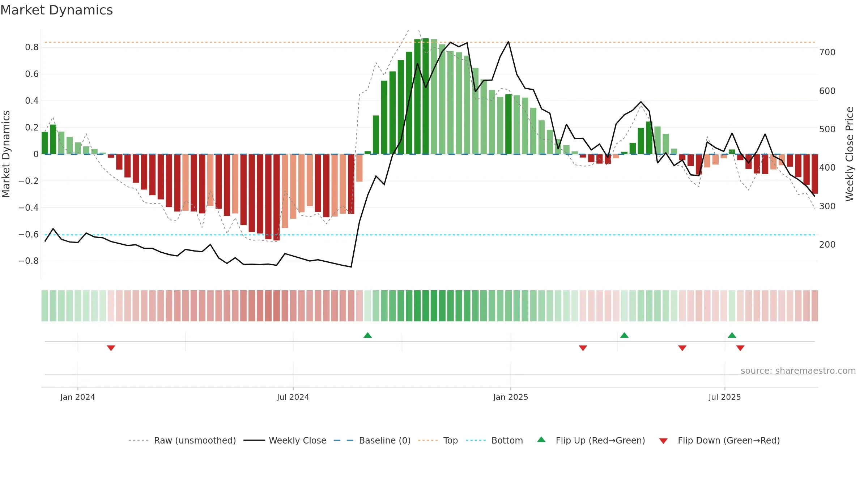The height and width of the screenshot is (488, 868).
Task: Toggle the Bottom legend entry
Action: click(494, 440)
